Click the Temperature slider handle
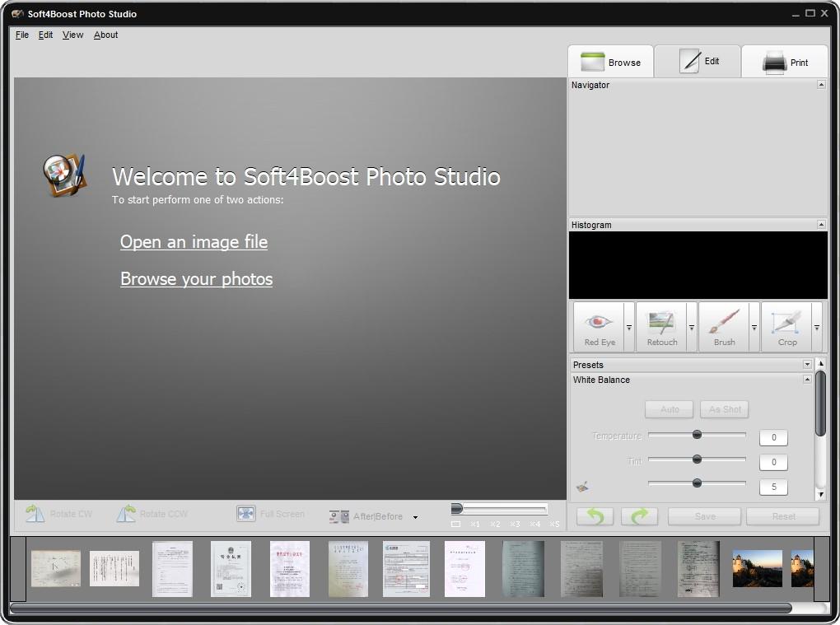This screenshot has width=840, height=625. coord(697,434)
